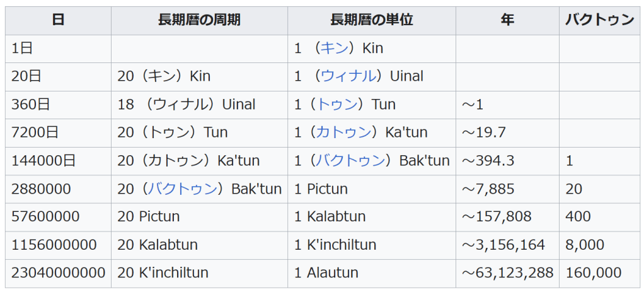Select the 年 column header
This screenshot has height=292, width=644.
(507, 20)
